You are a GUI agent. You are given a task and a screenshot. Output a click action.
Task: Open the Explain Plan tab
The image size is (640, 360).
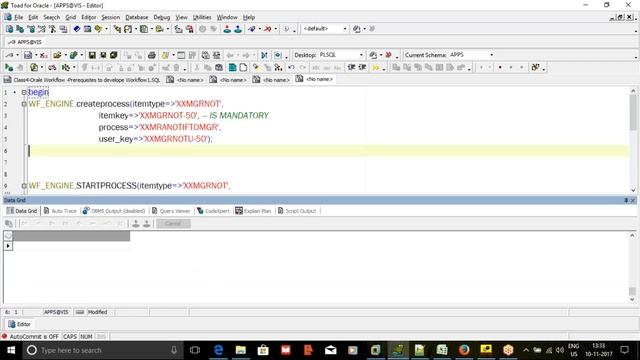253,211
